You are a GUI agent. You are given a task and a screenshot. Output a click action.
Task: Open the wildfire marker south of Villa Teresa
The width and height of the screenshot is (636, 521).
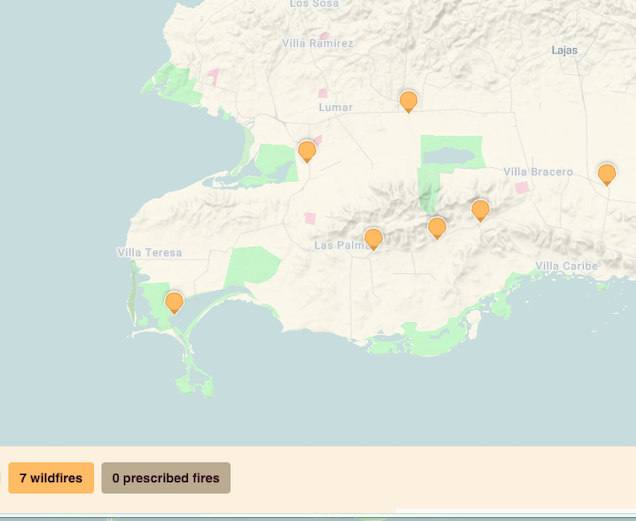coord(174,303)
